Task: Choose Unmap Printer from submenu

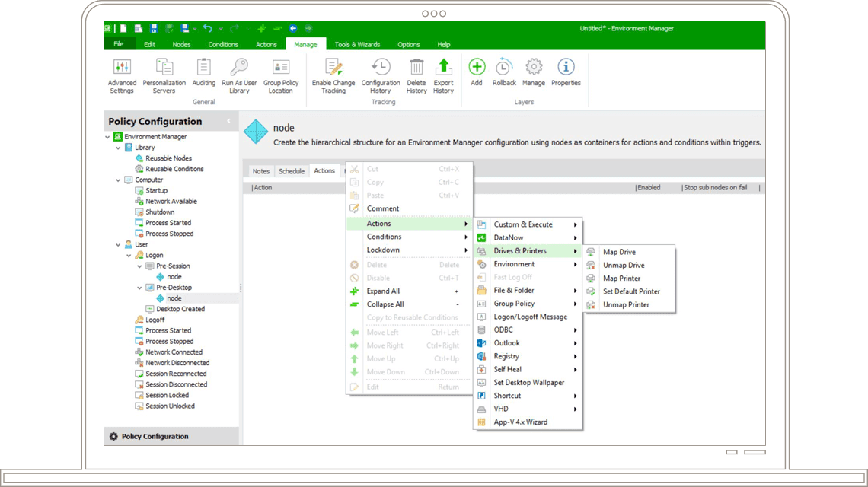Action: tap(630, 305)
